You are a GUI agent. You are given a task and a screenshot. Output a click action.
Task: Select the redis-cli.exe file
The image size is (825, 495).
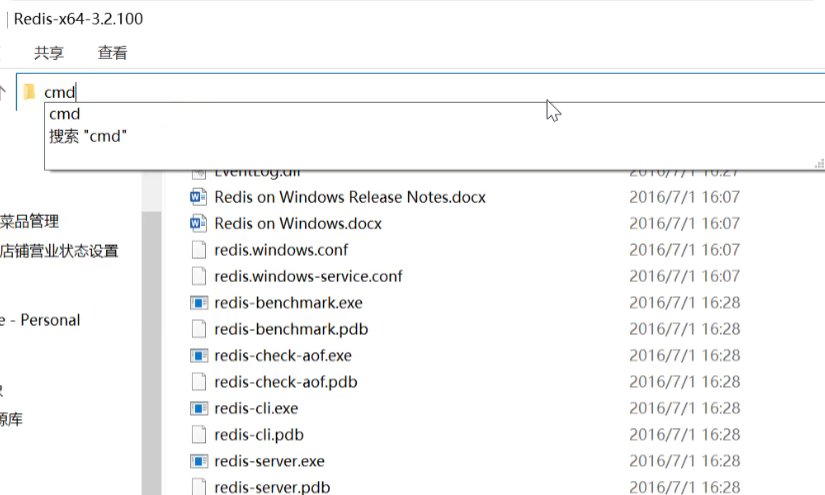point(256,408)
